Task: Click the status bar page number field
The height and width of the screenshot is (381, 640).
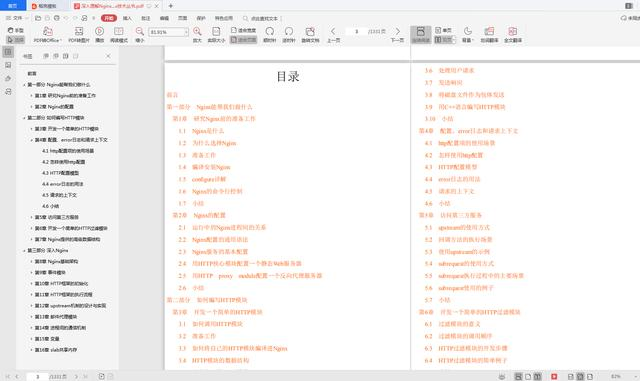Action: point(37,377)
